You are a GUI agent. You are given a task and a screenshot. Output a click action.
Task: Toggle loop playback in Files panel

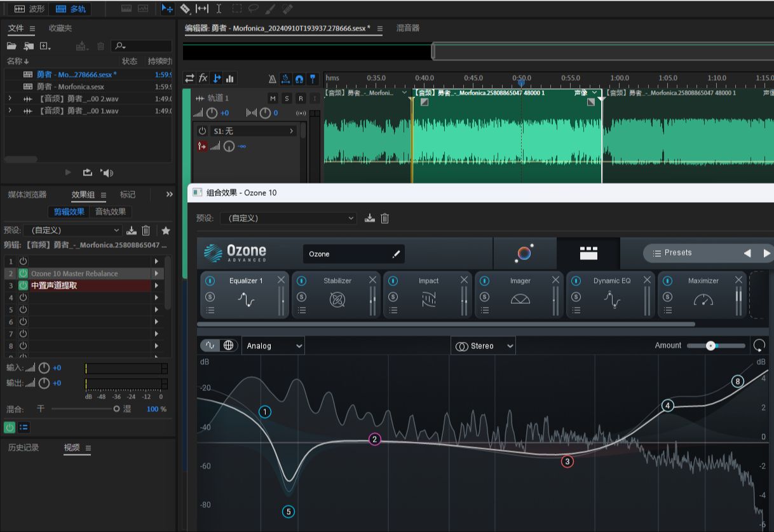[x=88, y=172]
